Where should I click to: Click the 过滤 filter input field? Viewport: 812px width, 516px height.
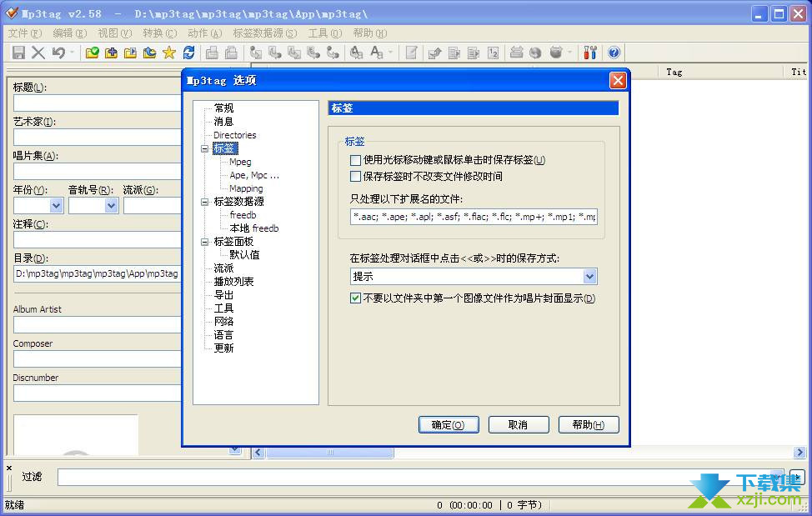pos(420,477)
